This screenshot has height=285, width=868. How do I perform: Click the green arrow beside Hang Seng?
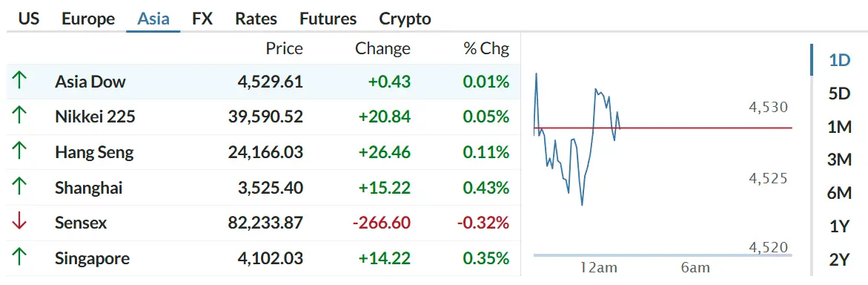click(x=19, y=152)
